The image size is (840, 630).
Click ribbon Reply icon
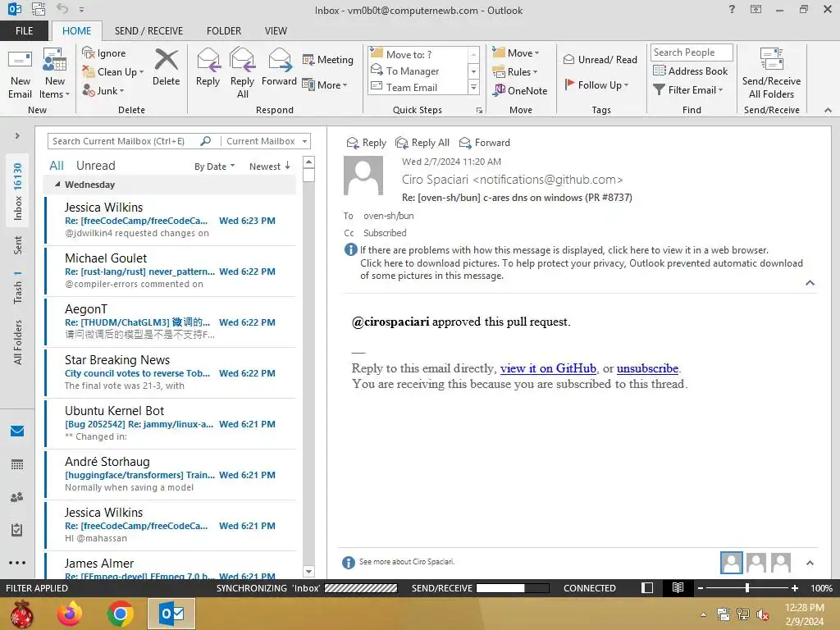pos(208,67)
